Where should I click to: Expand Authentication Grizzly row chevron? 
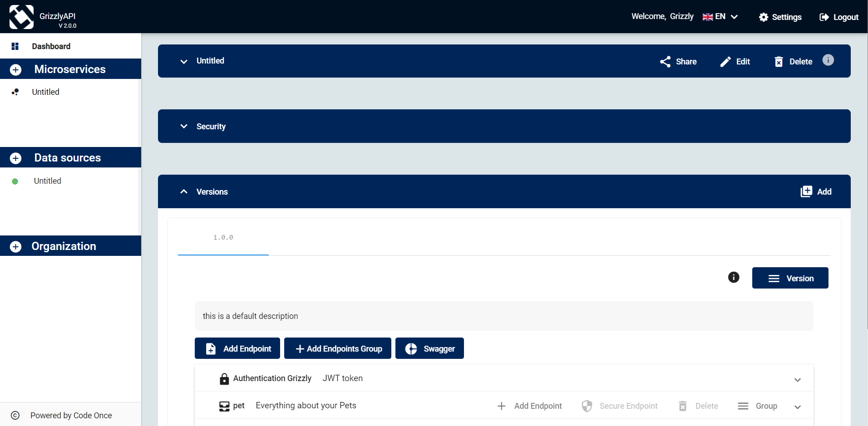pyautogui.click(x=798, y=380)
